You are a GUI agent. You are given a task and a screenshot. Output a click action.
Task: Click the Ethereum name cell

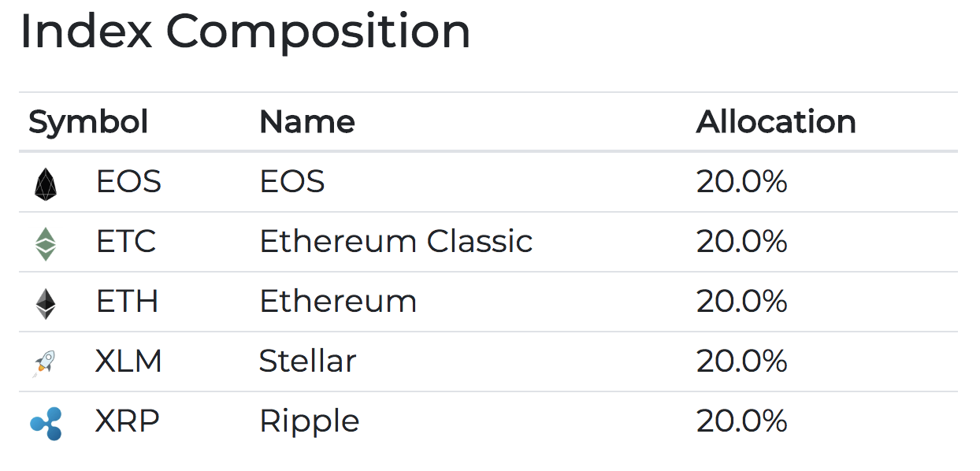(337, 302)
